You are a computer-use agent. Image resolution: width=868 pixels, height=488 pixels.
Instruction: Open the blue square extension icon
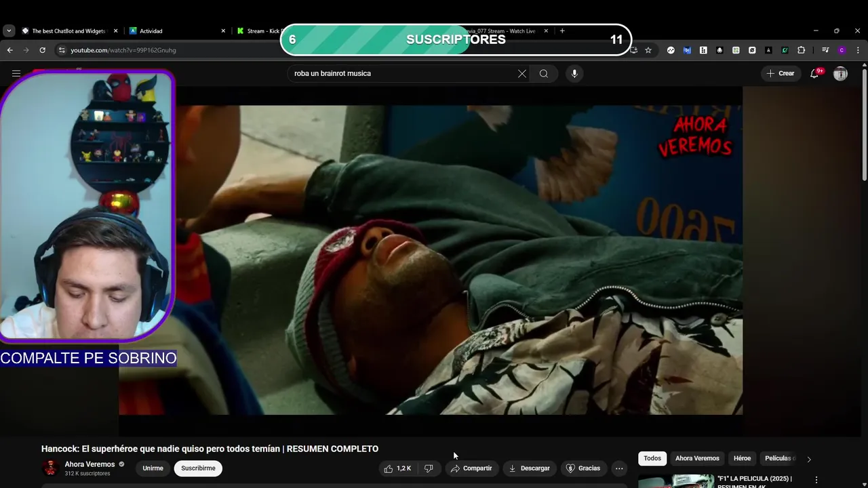[687, 50]
